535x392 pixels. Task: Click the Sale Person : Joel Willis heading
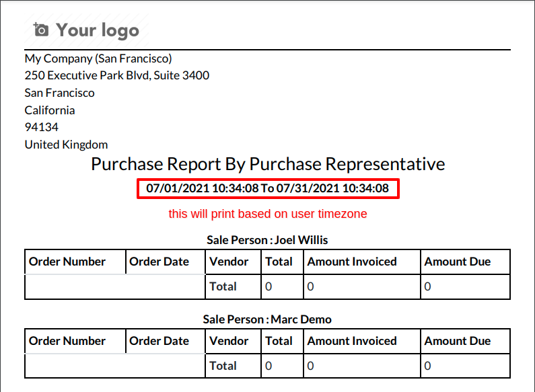[267, 240]
